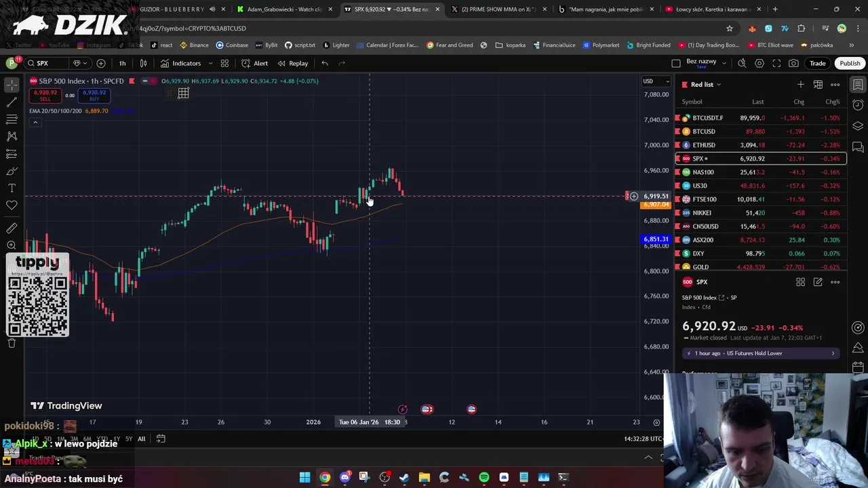Viewport: 868px width, 488px height.
Task: Open Spotify from the taskbar
Action: [484, 477]
